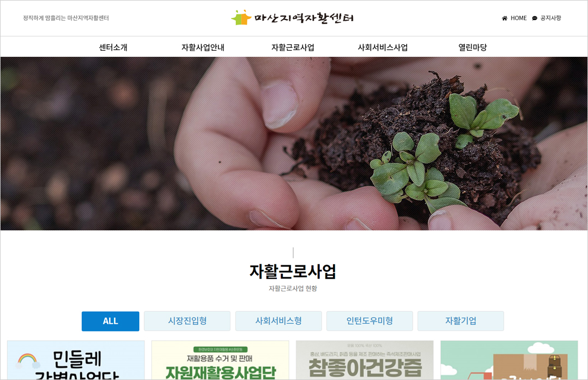Viewport: 588px width, 380px height.
Task: Open the 자활사업안내 menu
Action: [203, 48]
